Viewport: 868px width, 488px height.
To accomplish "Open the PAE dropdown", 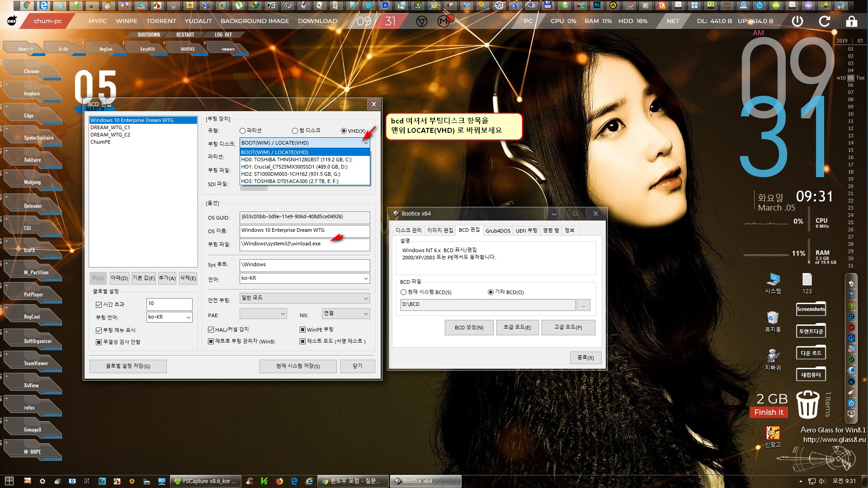I will click(x=263, y=314).
